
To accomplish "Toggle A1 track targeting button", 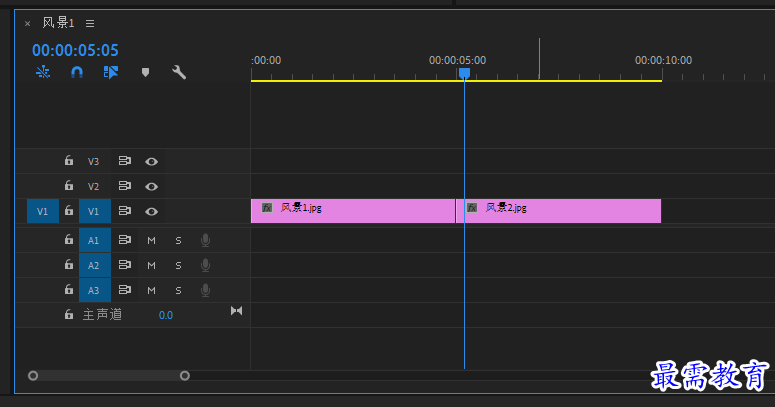I will click(x=94, y=240).
